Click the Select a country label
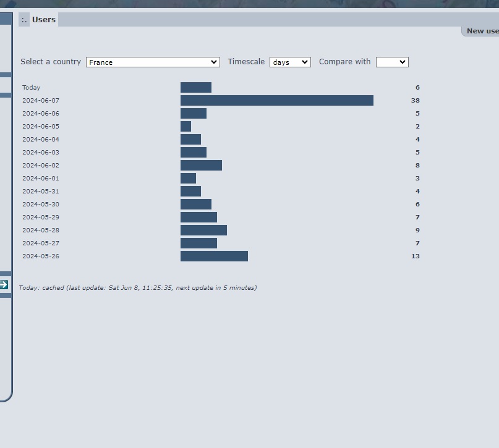 51,62
